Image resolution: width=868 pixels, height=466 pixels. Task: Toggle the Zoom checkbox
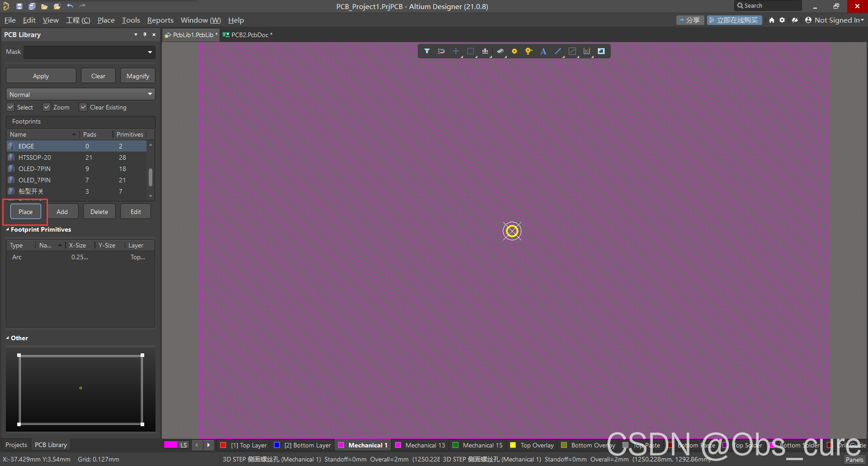click(x=47, y=107)
